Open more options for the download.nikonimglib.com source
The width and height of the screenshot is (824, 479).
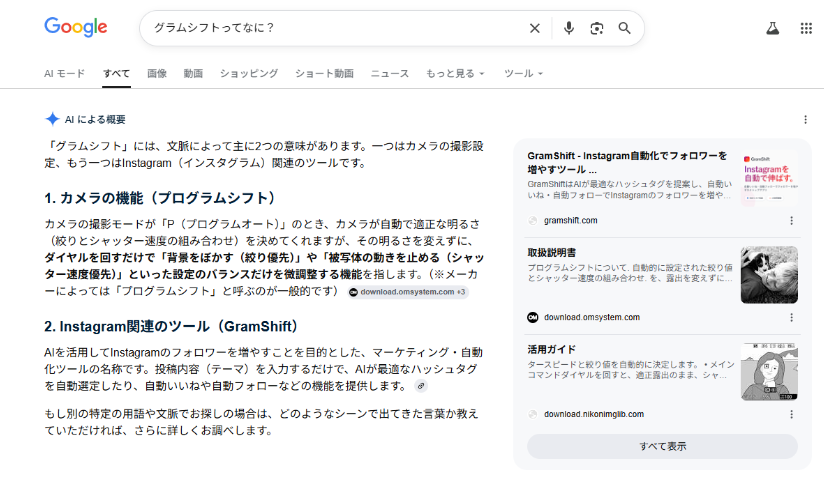point(791,415)
